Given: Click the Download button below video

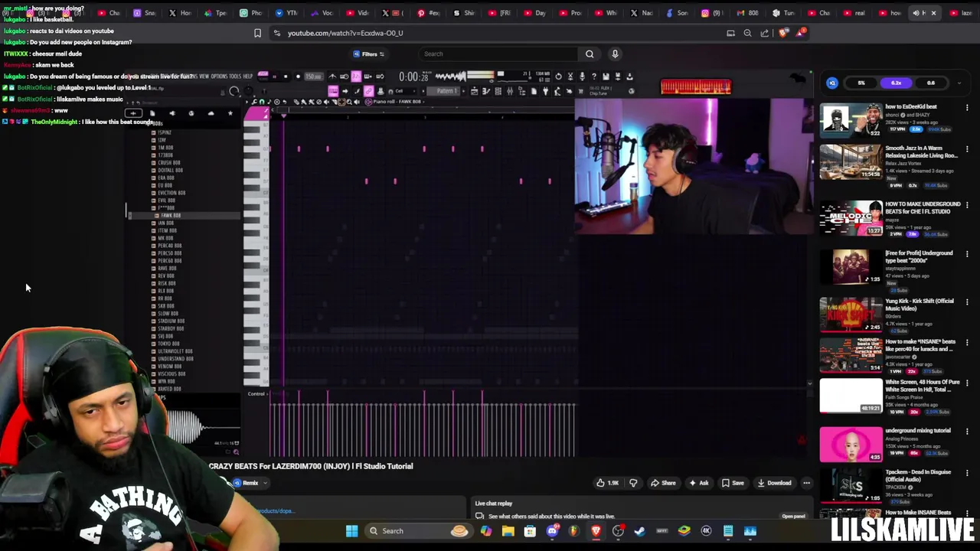Looking at the screenshot, I should click(x=774, y=483).
